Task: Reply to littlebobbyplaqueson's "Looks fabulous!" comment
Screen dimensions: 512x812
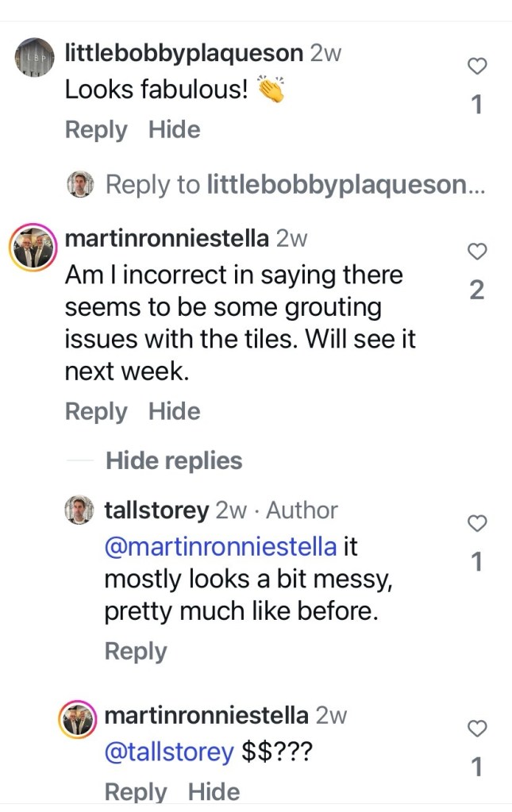Action: [96, 130]
